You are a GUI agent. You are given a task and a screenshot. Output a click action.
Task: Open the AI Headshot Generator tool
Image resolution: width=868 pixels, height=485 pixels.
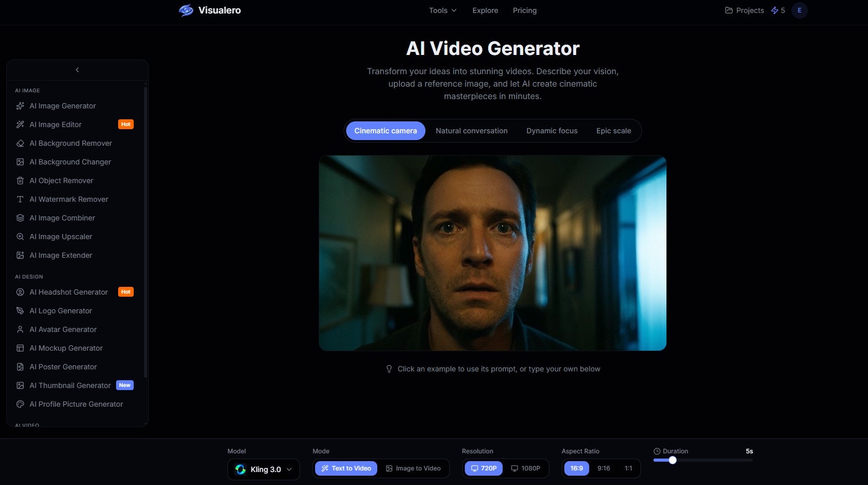pyautogui.click(x=68, y=292)
